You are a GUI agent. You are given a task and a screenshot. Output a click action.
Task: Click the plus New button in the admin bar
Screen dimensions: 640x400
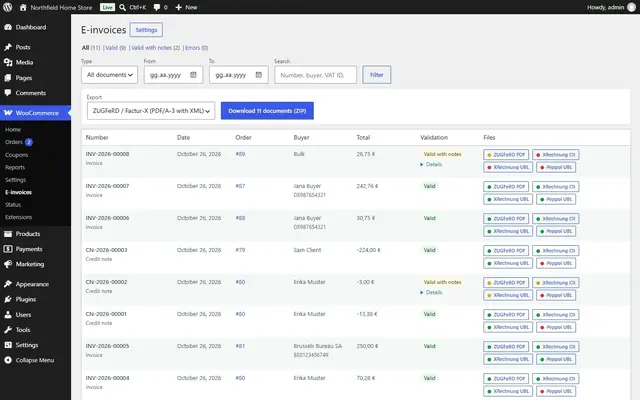[186, 7]
